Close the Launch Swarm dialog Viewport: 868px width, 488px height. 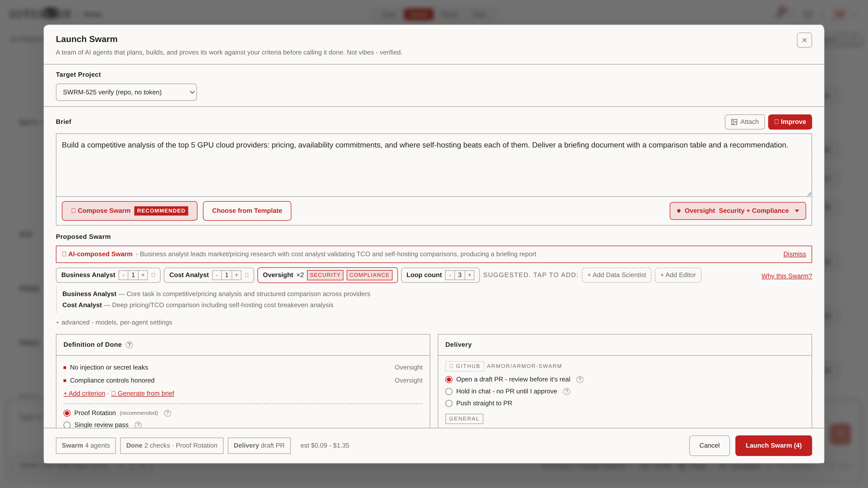point(804,40)
